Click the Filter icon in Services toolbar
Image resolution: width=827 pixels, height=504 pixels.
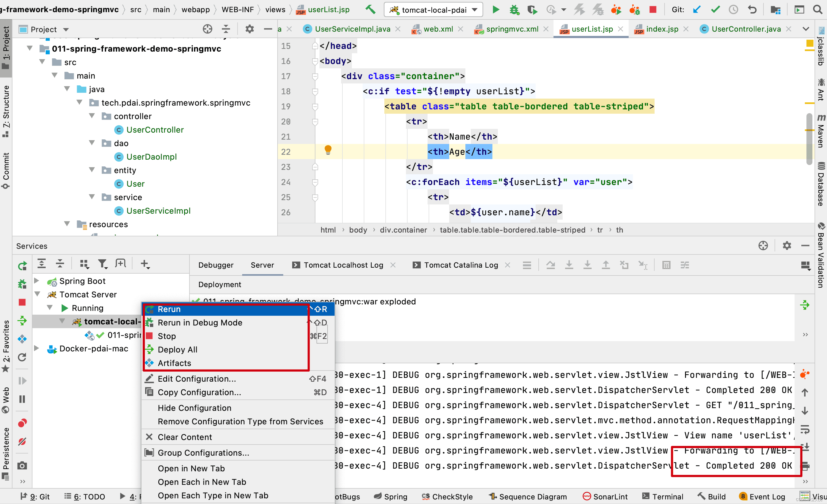[102, 264]
